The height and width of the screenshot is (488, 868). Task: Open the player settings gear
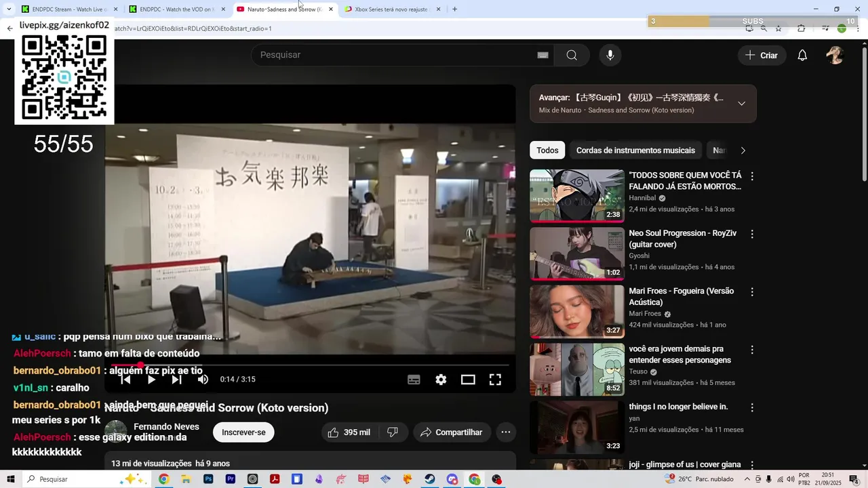tap(441, 380)
